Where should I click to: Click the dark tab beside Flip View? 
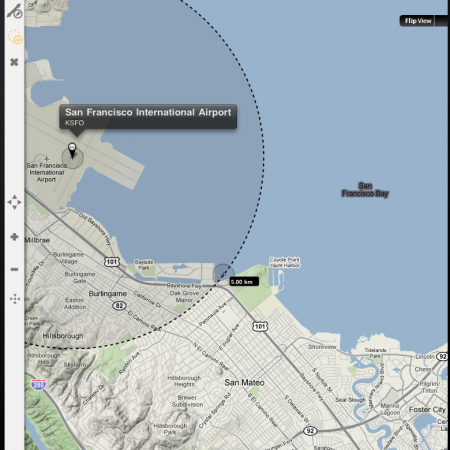pyautogui.click(x=441, y=21)
